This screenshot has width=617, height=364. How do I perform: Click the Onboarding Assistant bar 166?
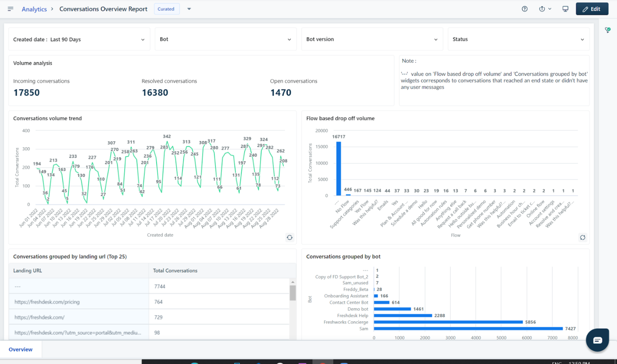376,296
